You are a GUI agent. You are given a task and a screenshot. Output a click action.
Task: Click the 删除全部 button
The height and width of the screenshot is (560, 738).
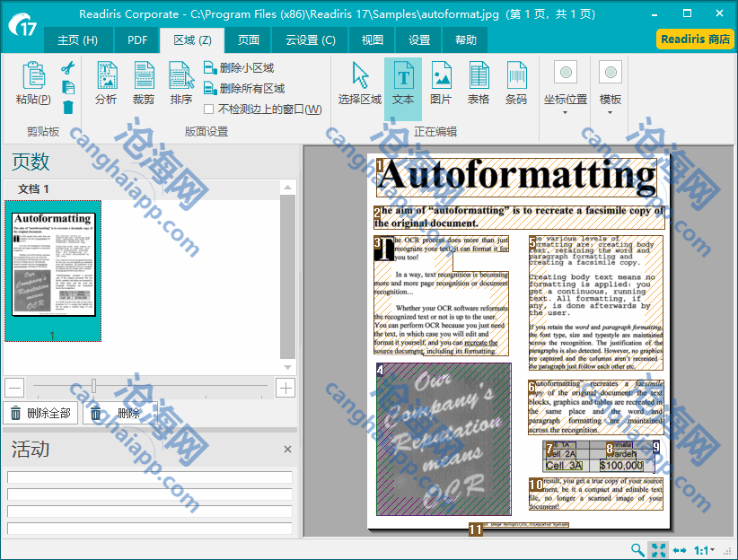(40, 413)
